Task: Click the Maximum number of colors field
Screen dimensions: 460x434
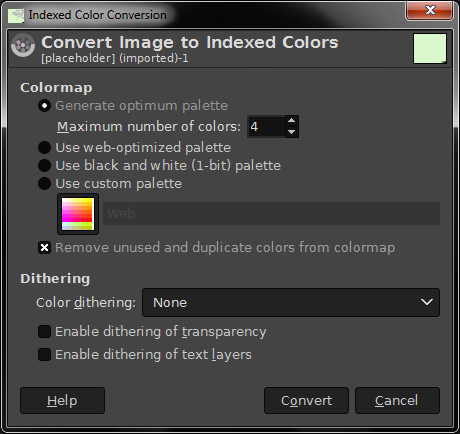Action: 266,127
